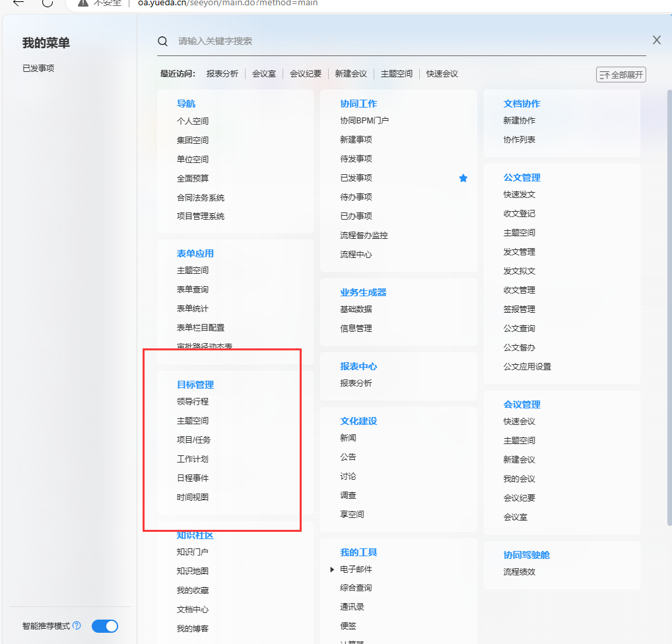
Task: Open 报表分析 from the recent visits bar
Action: [x=222, y=74]
